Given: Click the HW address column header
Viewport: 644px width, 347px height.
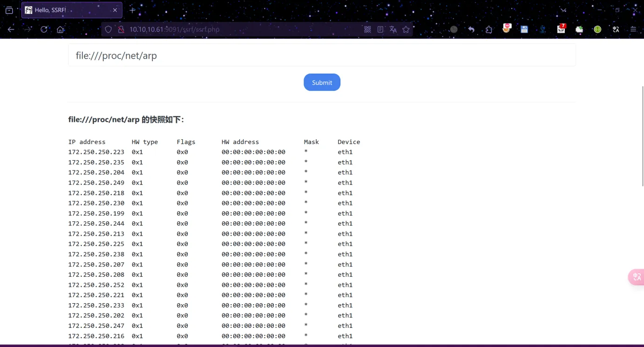Looking at the screenshot, I should pos(240,142).
